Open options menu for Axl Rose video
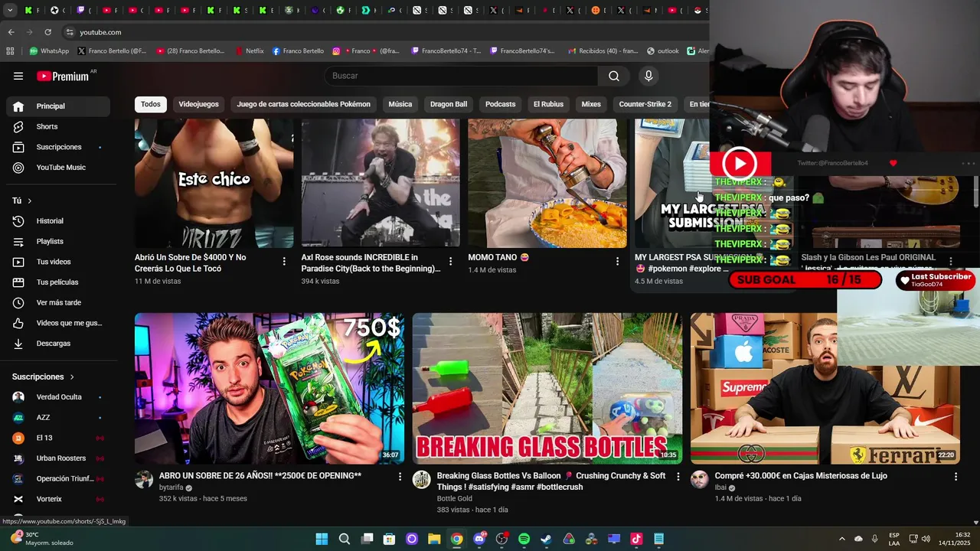This screenshot has height=551, width=980. point(450,262)
